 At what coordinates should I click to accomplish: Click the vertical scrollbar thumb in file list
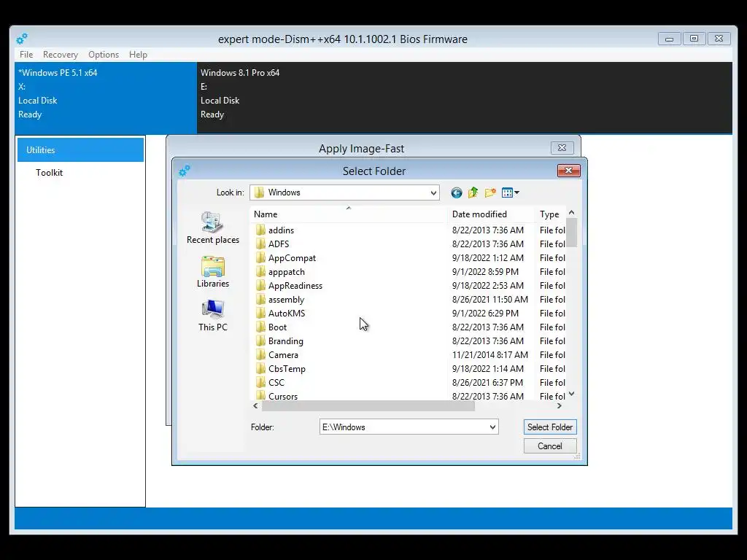[572, 233]
